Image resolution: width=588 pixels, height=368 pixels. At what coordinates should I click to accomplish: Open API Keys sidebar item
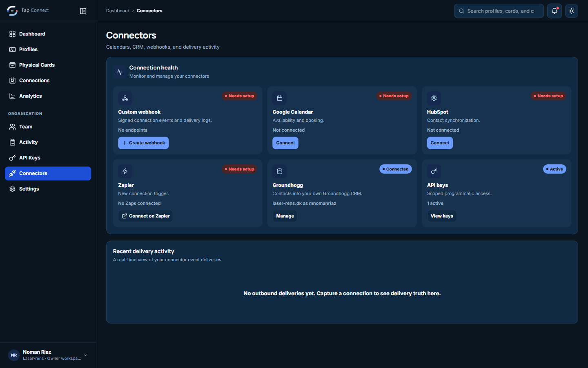click(48, 158)
